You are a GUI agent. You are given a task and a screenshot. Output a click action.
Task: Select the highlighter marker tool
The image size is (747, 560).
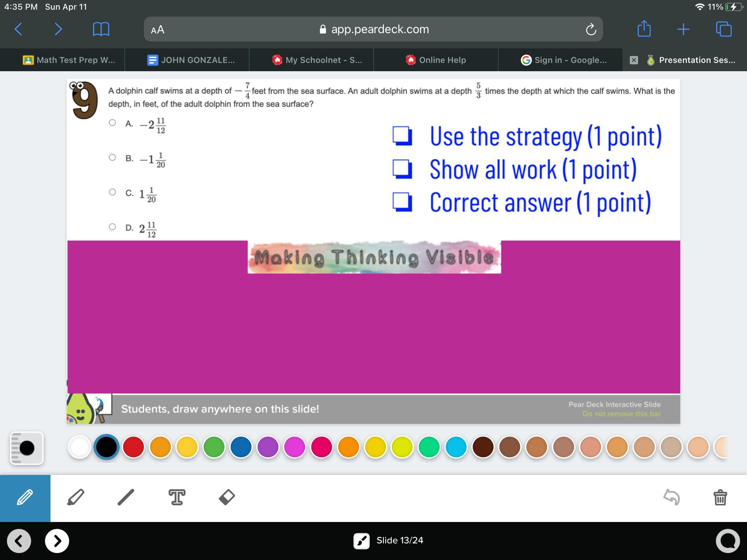(76, 497)
